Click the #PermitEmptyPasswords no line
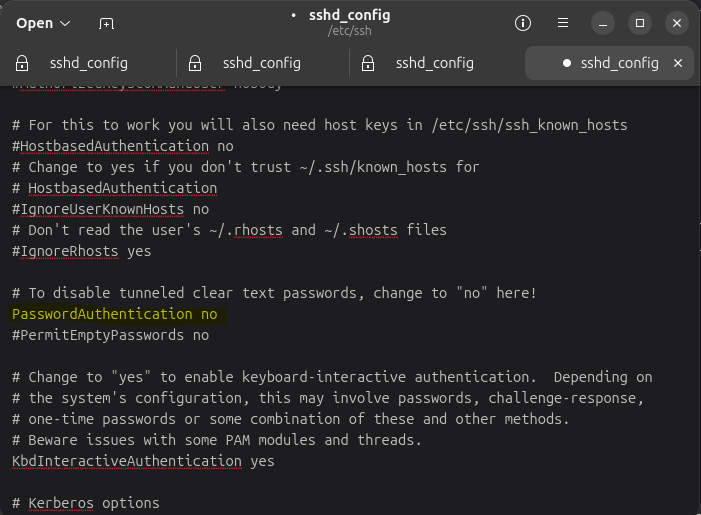The width and height of the screenshot is (701, 515). 110,335
